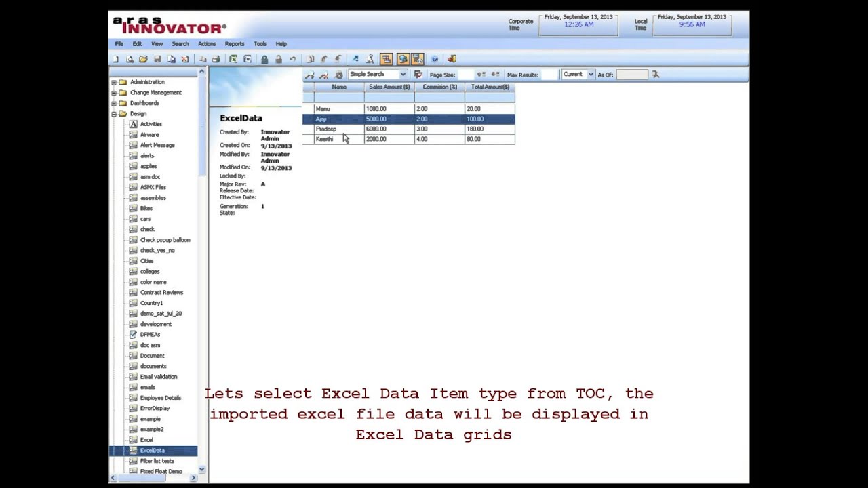Viewport: 868px width, 488px height.
Task: Click the Print toolbar icon
Action: click(x=216, y=59)
